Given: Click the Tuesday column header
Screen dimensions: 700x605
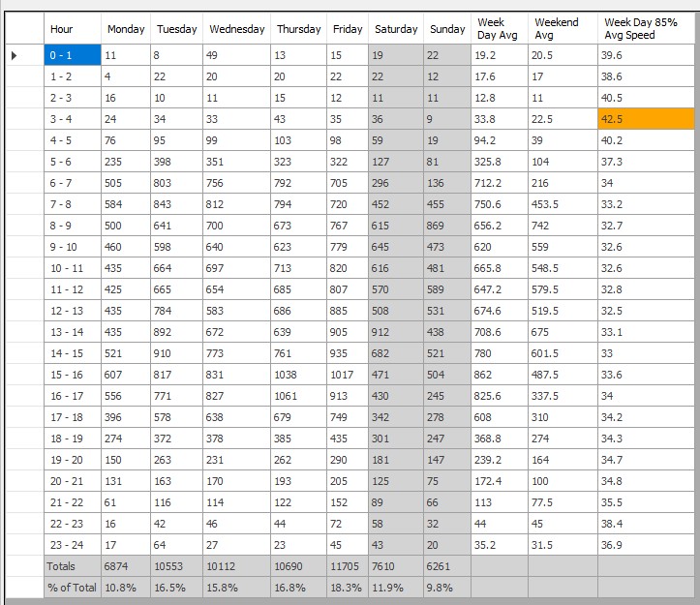Looking at the screenshot, I should (x=176, y=29).
